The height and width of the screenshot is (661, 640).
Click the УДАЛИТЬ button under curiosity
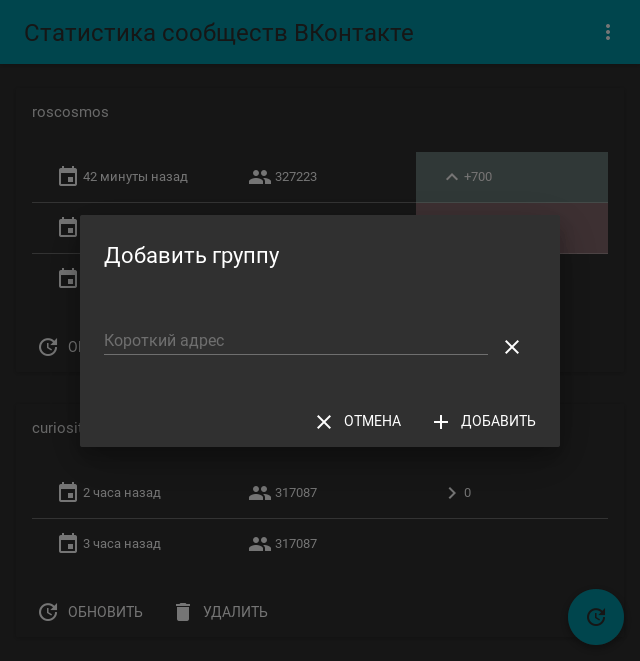pyautogui.click(x=221, y=612)
